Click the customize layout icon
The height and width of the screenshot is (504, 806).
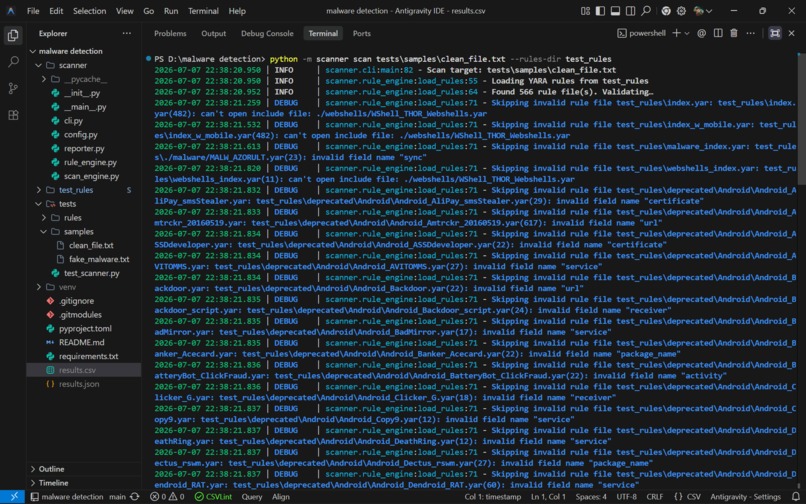(x=585, y=11)
